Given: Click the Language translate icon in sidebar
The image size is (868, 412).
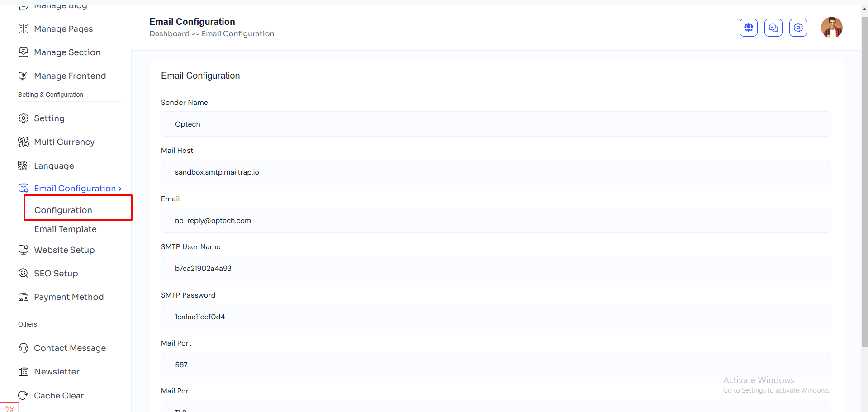Looking at the screenshot, I should tap(23, 166).
